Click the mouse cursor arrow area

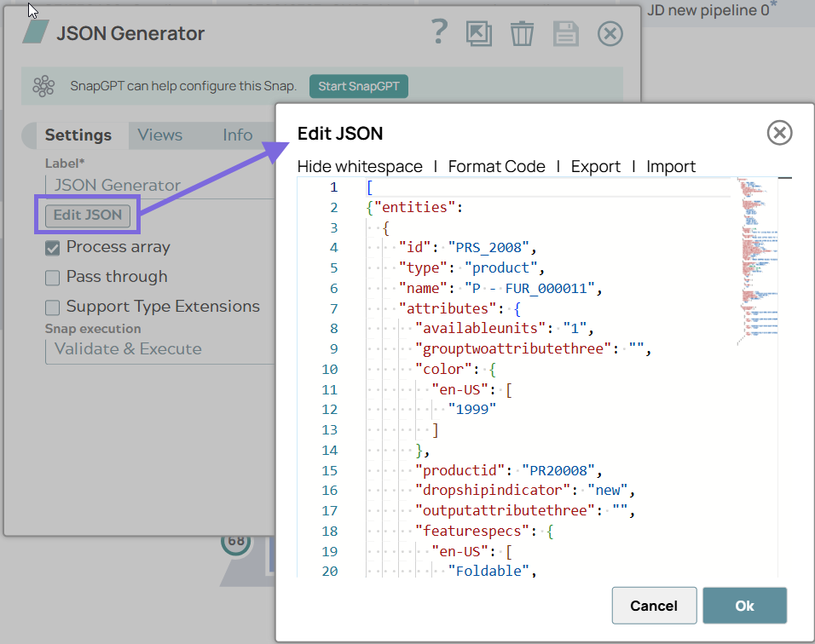(30, 10)
